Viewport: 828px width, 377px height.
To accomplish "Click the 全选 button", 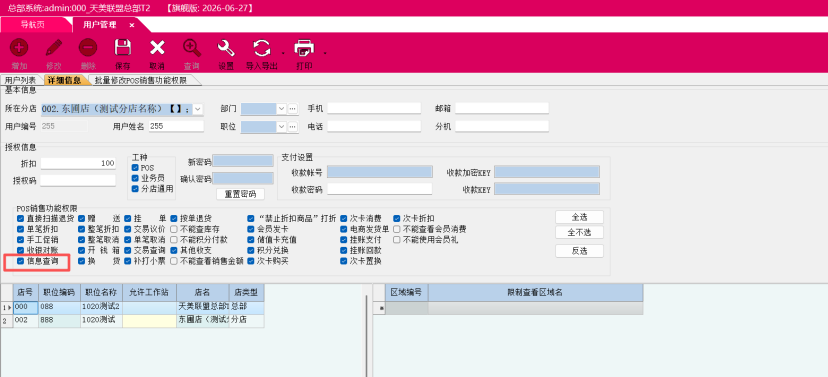I will [579, 217].
